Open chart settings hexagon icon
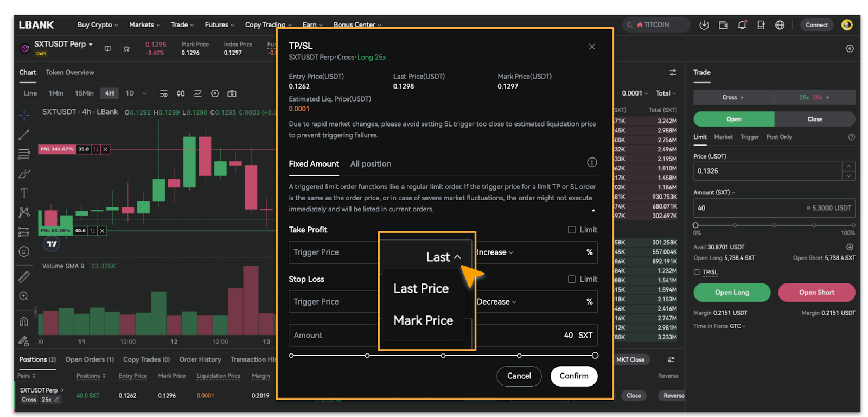The image size is (868, 417). [215, 93]
